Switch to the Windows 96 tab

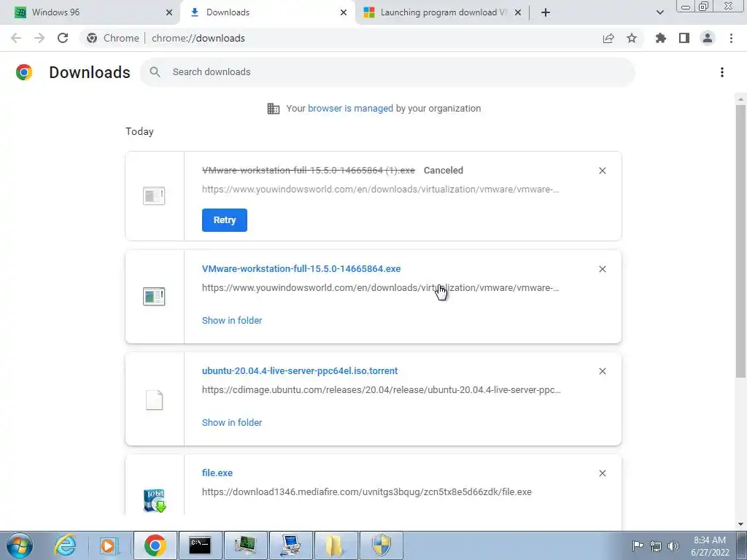(x=90, y=12)
